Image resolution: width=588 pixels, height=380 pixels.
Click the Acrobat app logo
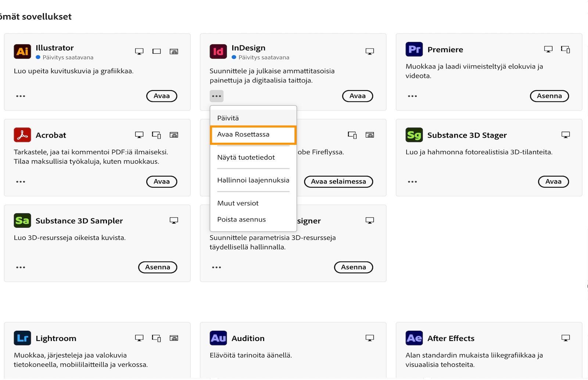tap(22, 135)
